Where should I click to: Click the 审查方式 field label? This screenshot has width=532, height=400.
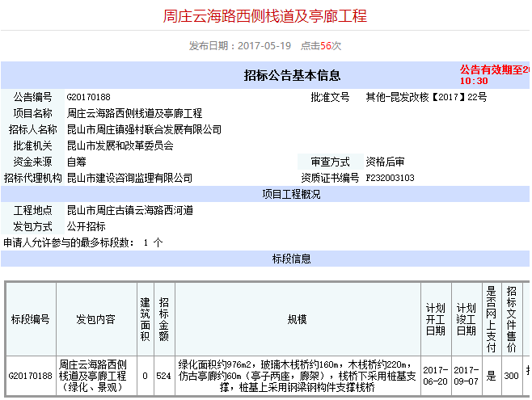(x=330, y=162)
